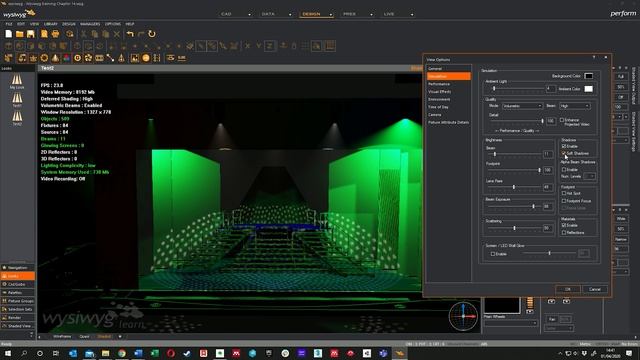The height and width of the screenshot is (360, 640).
Task: Click the Ambient Light value field
Action: point(551,89)
